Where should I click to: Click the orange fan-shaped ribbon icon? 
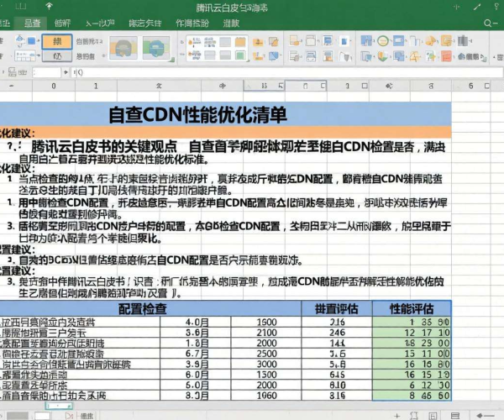(x=431, y=41)
